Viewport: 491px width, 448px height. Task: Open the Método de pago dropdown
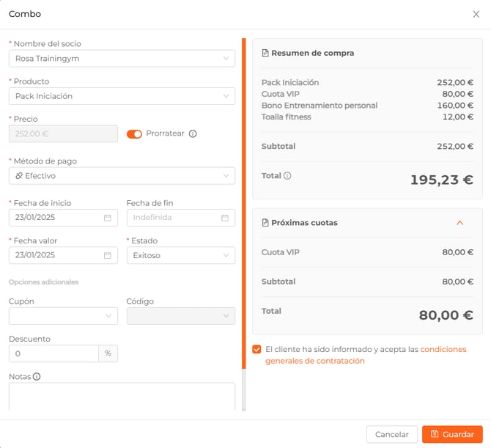(x=122, y=176)
